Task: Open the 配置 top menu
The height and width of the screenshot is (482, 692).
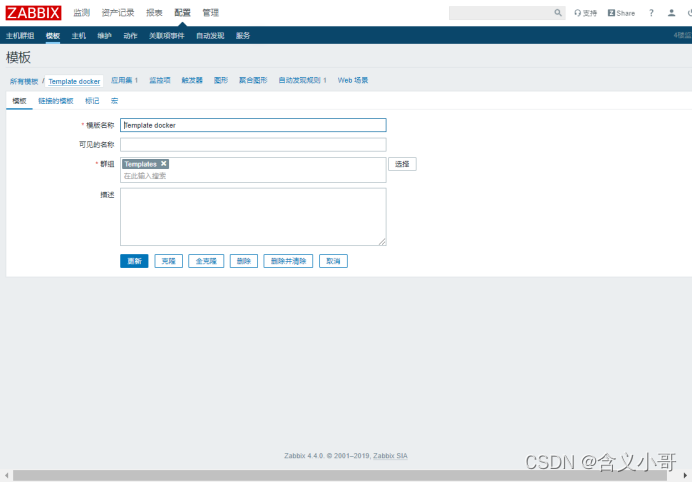Action: [182, 13]
